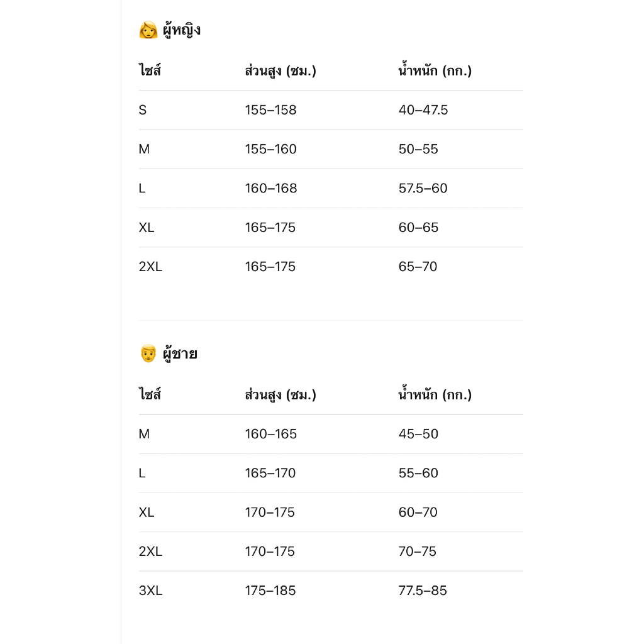644x644 pixels.
Task: Click women's น้ำหนัก (กก.) column header
Action: [435, 70]
